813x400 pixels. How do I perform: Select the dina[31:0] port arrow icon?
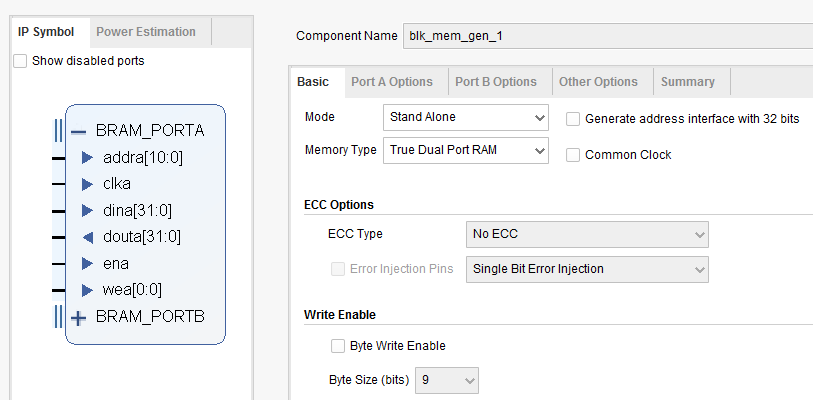pyautogui.click(x=87, y=211)
